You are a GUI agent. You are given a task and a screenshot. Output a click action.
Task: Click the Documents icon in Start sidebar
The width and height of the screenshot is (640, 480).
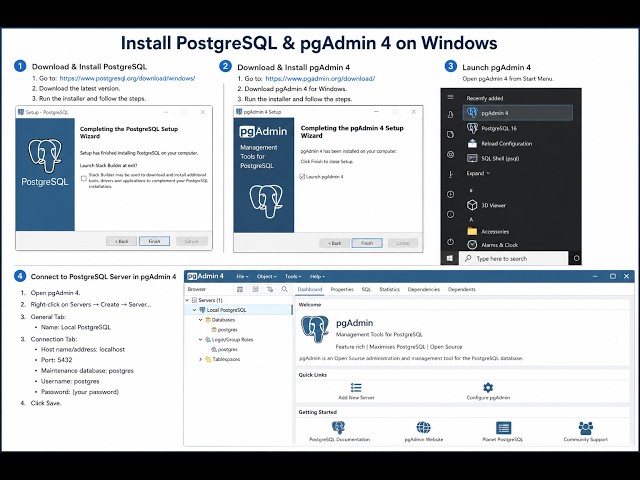[450, 134]
